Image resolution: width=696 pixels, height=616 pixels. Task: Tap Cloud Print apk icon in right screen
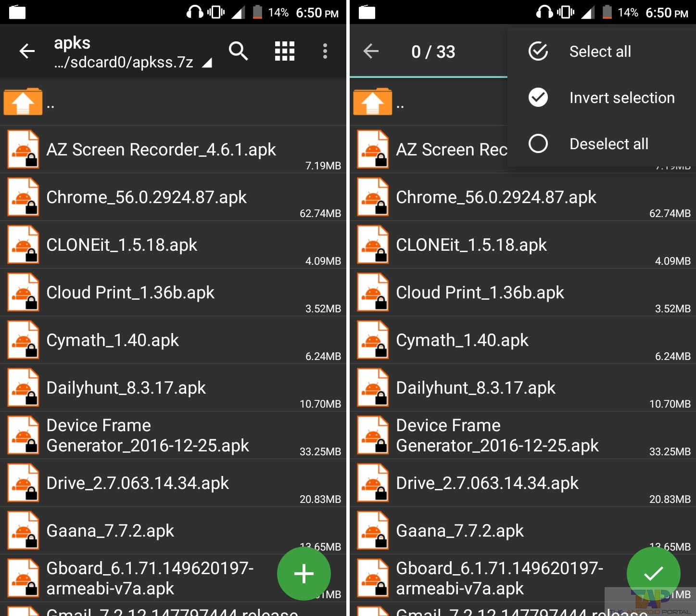tap(373, 292)
